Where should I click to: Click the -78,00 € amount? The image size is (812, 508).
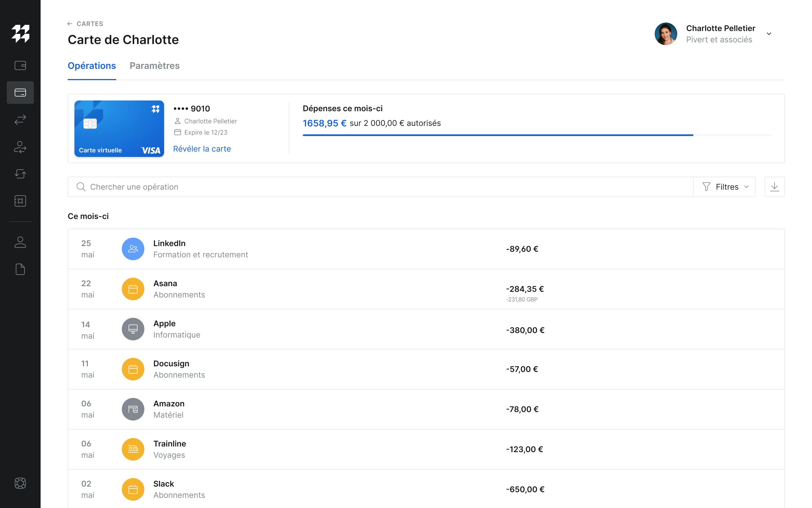tap(522, 409)
